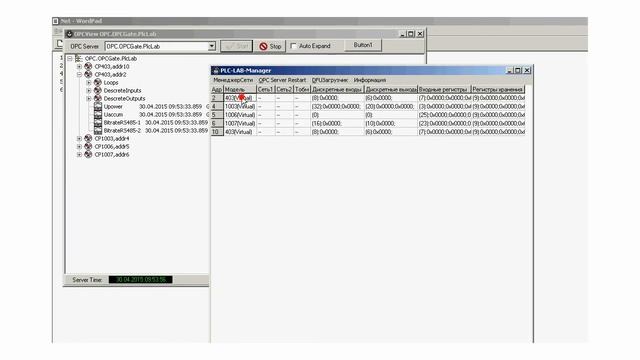Click the disabled Start button
The height and width of the screenshot is (360, 640).
pos(236,46)
